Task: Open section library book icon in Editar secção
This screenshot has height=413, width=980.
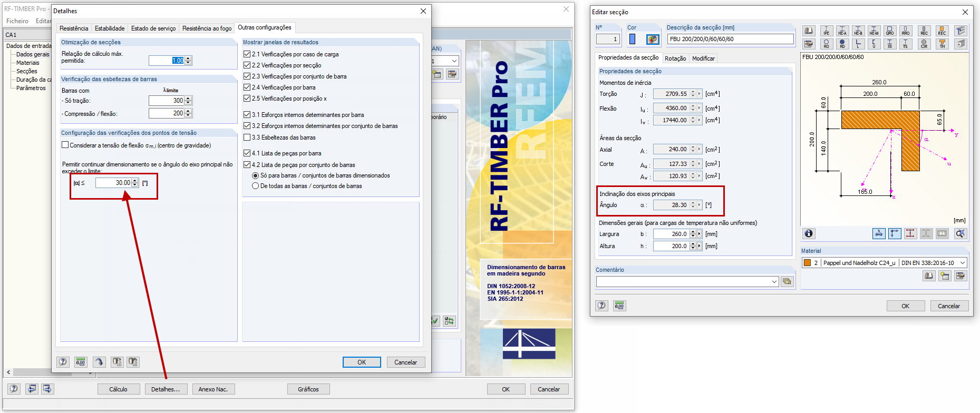Action: click(809, 31)
